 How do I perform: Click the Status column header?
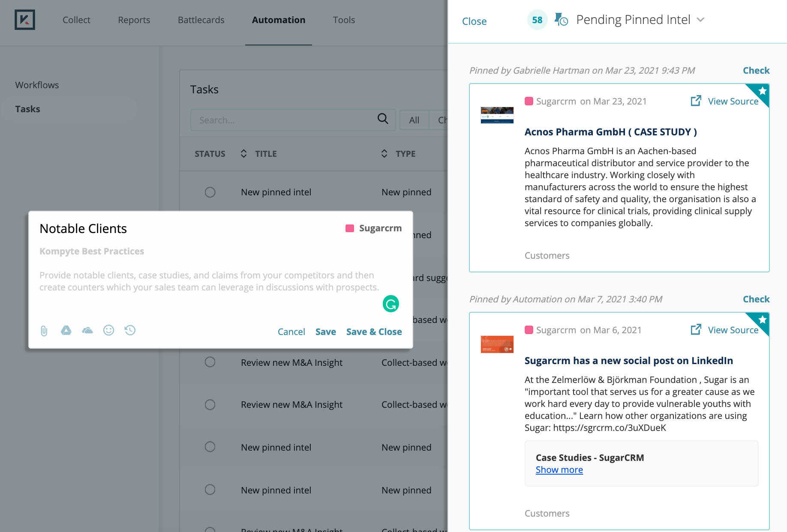210,154
